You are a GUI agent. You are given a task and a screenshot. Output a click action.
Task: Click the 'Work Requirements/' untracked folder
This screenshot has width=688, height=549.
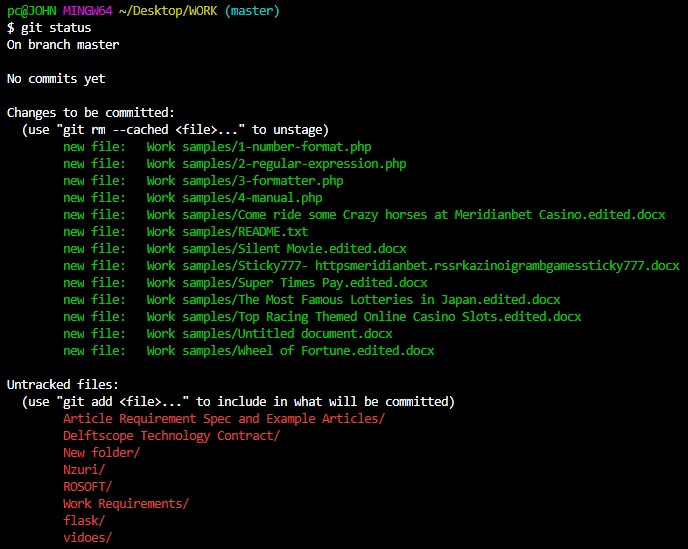126,504
